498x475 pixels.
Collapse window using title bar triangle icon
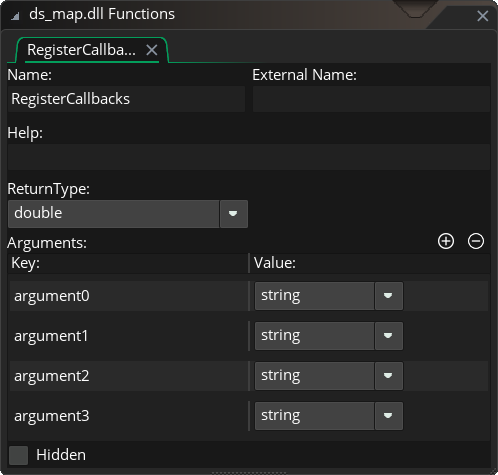tap(15, 16)
